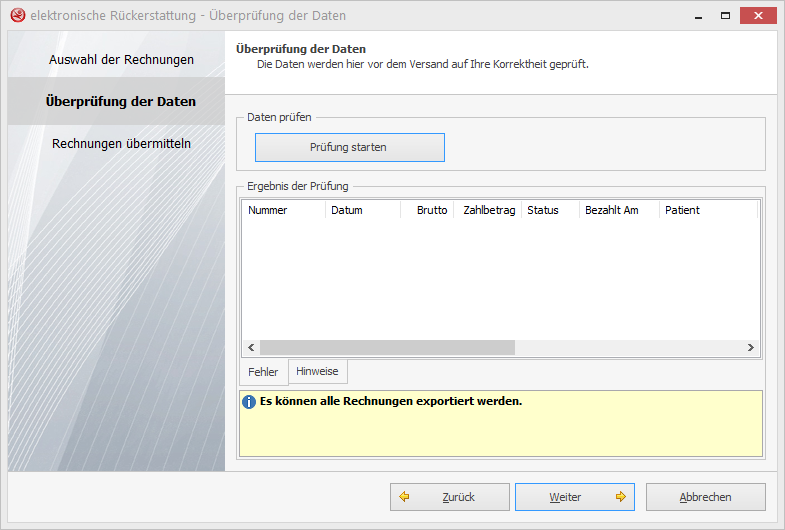Click the Bezahlt Am column header
This screenshot has width=785, height=530.
click(619, 210)
